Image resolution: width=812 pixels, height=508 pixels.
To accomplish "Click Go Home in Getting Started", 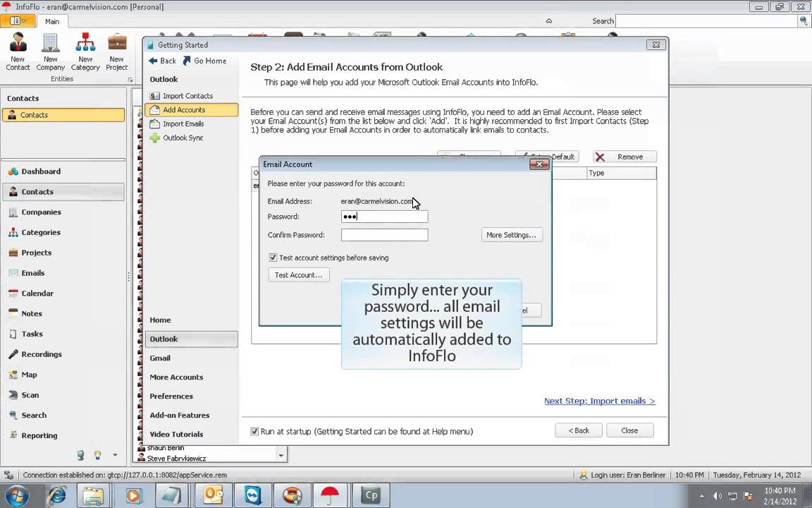I will pos(204,61).
